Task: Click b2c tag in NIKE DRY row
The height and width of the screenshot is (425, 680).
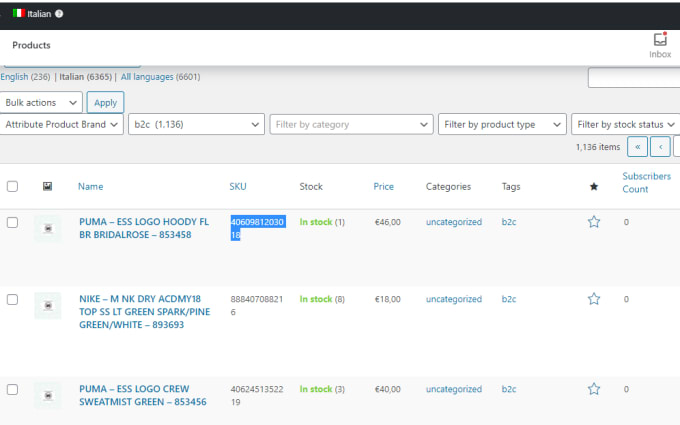Action: coord(509,299)
